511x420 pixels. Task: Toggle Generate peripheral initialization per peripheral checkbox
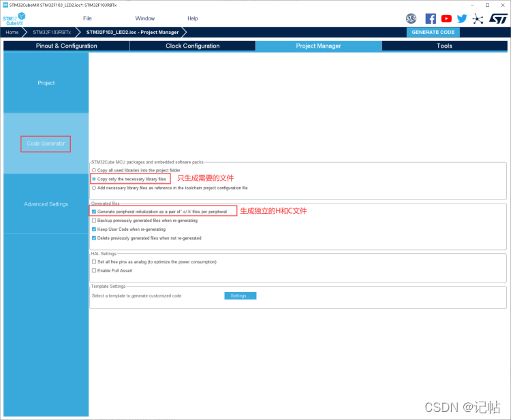click(94, 212)
